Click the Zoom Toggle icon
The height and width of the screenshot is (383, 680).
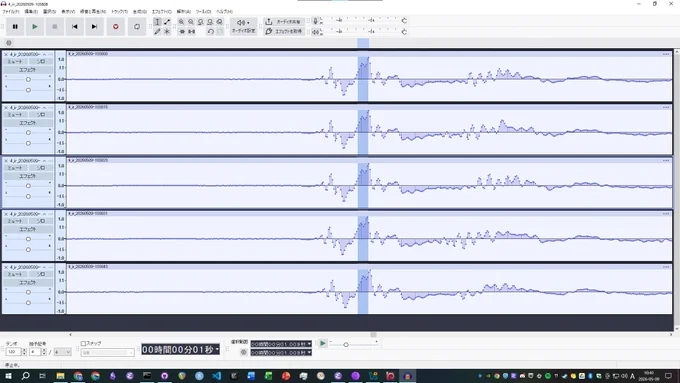(x=220, y=22)
